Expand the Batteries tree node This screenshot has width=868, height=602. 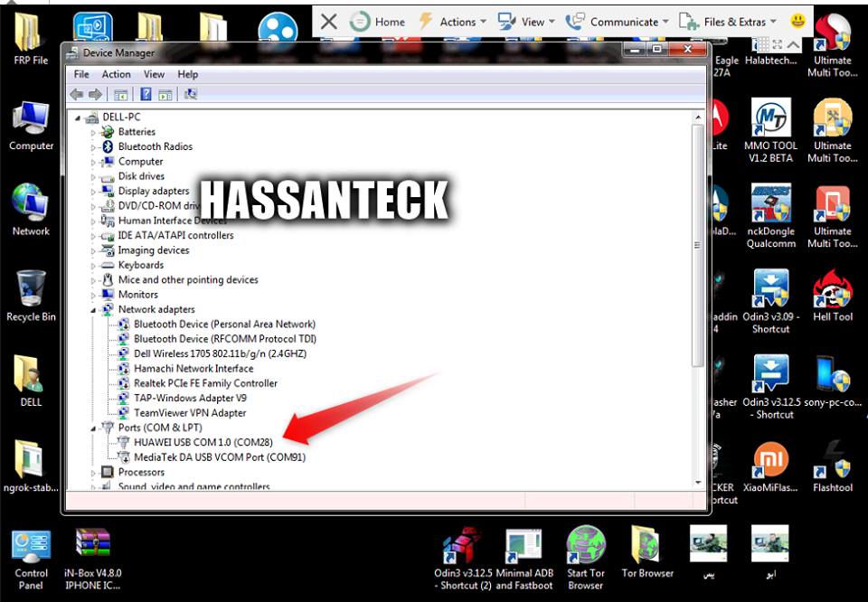click(x=93, y=133)
